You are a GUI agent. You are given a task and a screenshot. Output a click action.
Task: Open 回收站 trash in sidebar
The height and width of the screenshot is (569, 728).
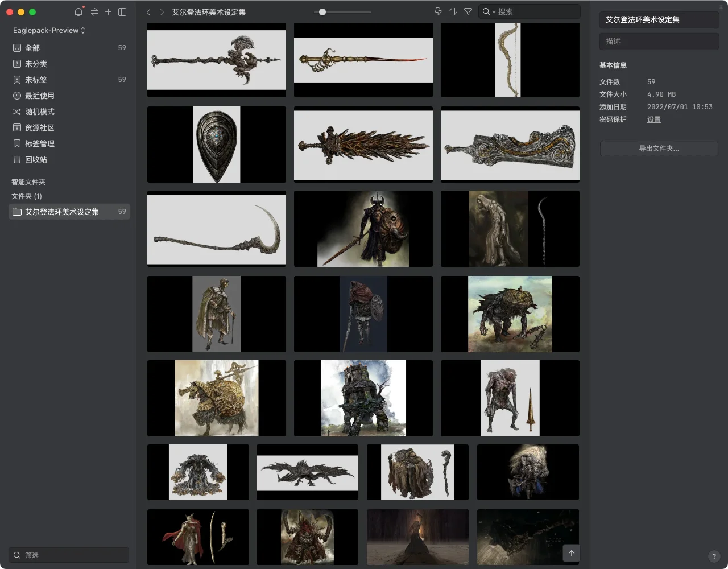coord(69,159)
